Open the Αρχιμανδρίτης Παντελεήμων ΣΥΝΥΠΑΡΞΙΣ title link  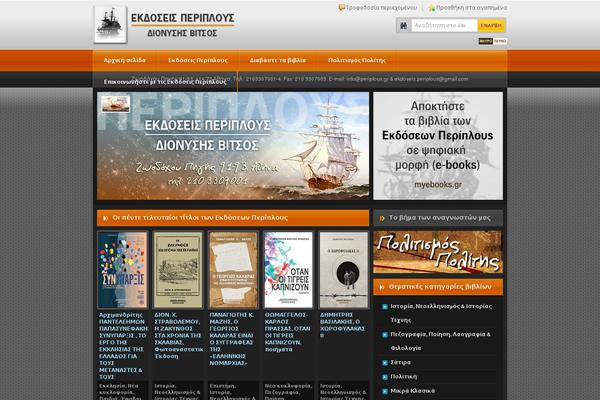(123, 346)
